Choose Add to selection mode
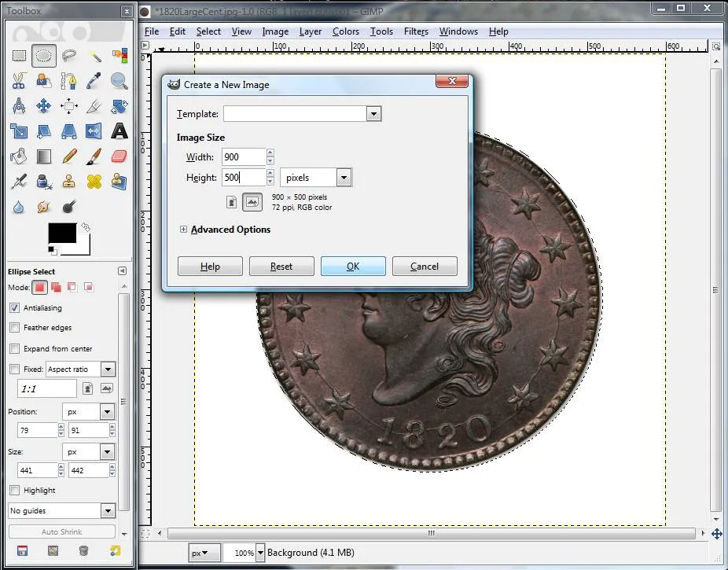Image resolution: width=728 pixels, height=570 pixels. [x=56, y=287]
